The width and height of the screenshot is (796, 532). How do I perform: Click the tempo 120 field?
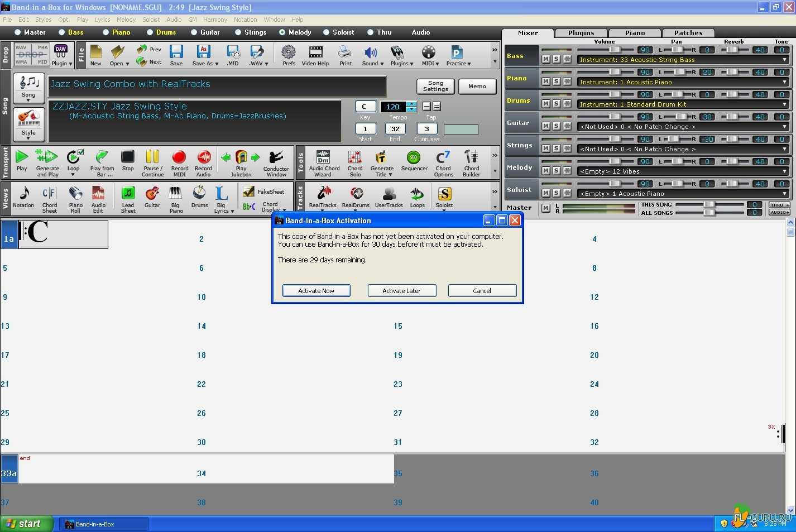[393, 107]
